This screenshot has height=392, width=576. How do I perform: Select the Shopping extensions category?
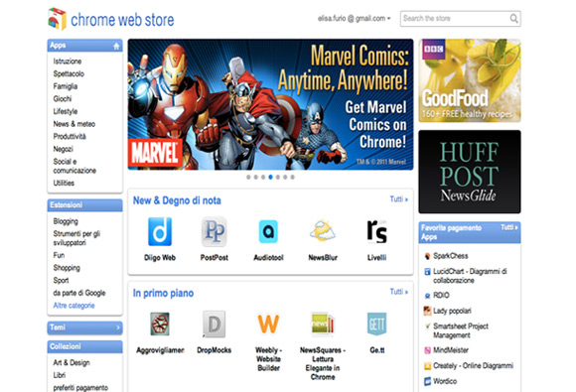point(67,268)
